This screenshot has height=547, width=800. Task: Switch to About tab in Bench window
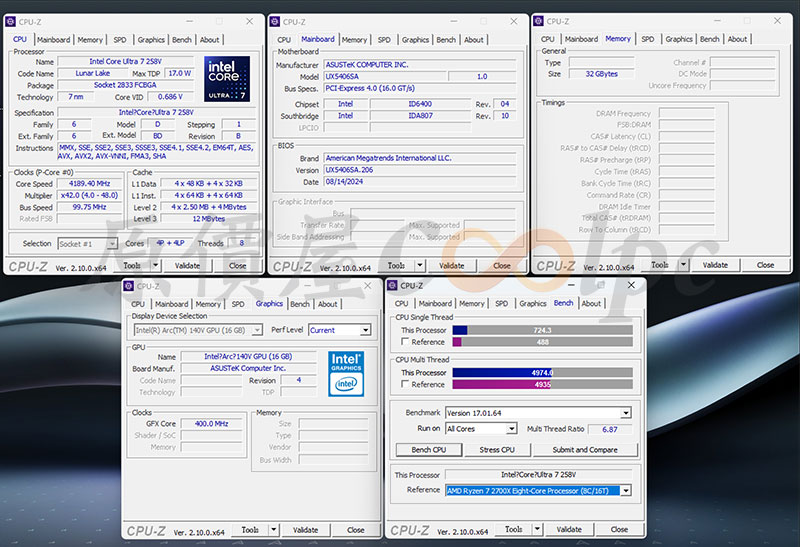point(591,304)
